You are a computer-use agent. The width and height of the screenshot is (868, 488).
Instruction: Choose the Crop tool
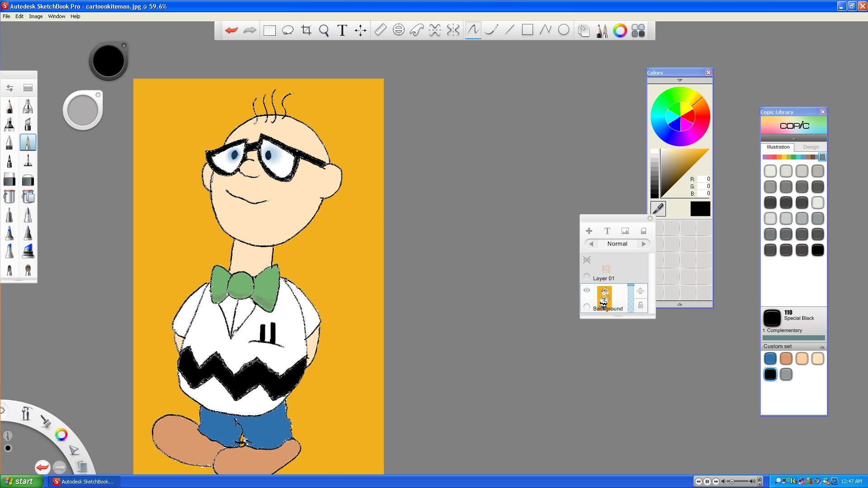[306, 30]
